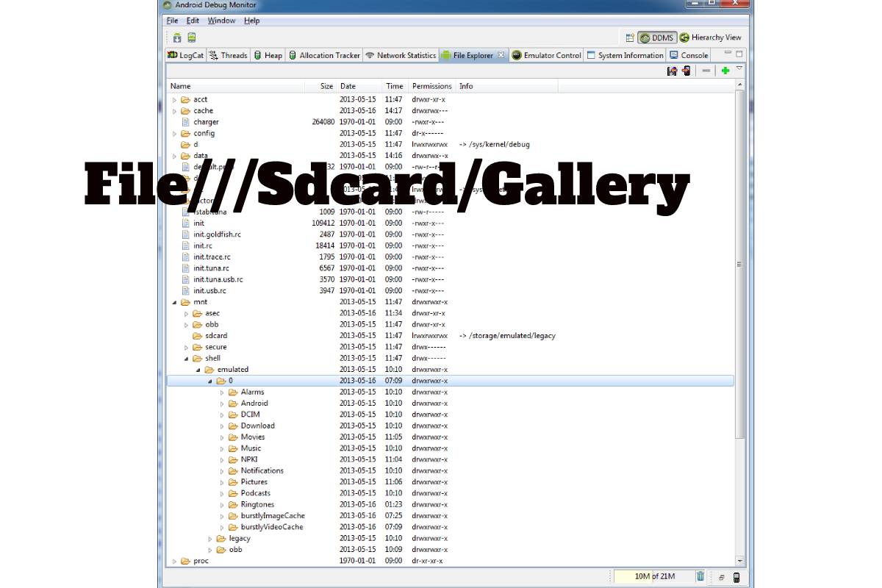Expand the legacy folder
This screenshot has height=588, width=882.
point(210,539)
